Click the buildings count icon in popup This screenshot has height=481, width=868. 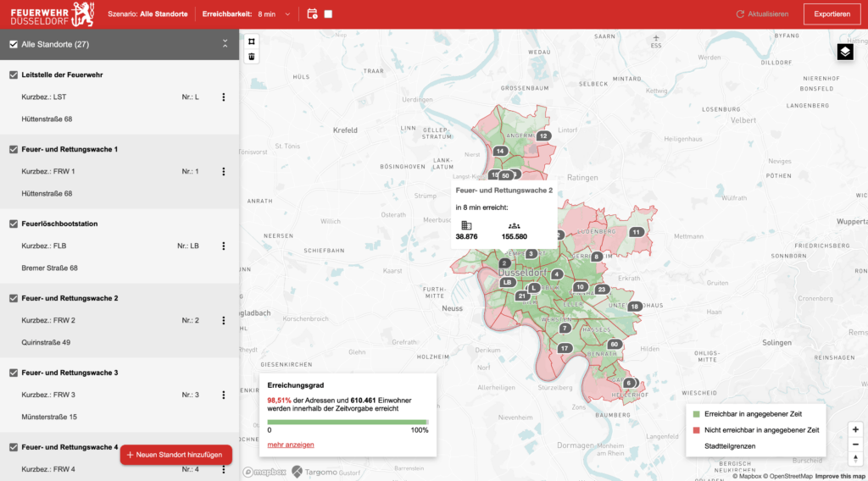(466, 225)
